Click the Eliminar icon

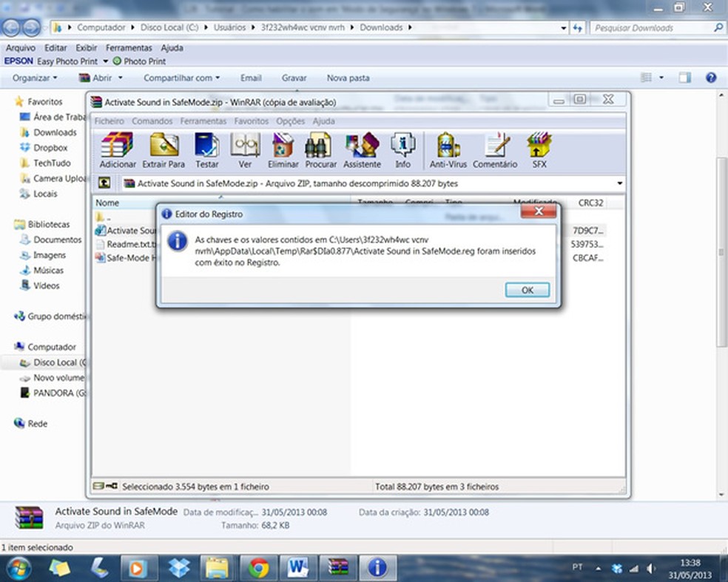[x=283, y=149]
